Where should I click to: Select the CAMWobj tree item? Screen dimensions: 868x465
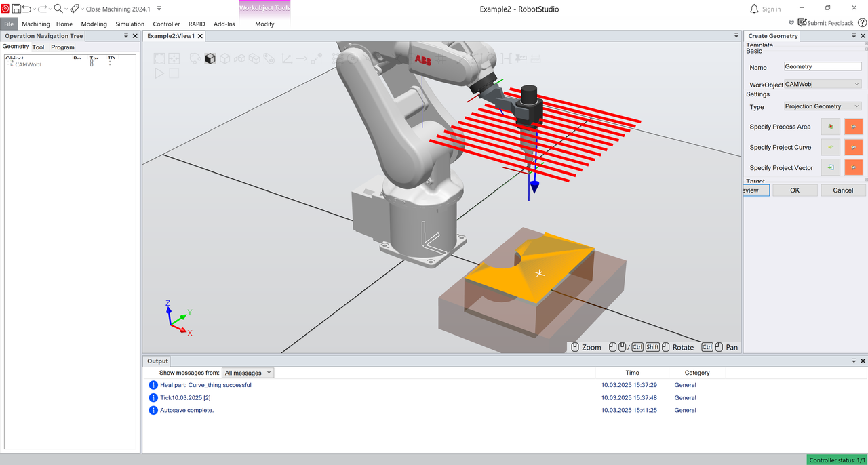(x=28, y=65)
